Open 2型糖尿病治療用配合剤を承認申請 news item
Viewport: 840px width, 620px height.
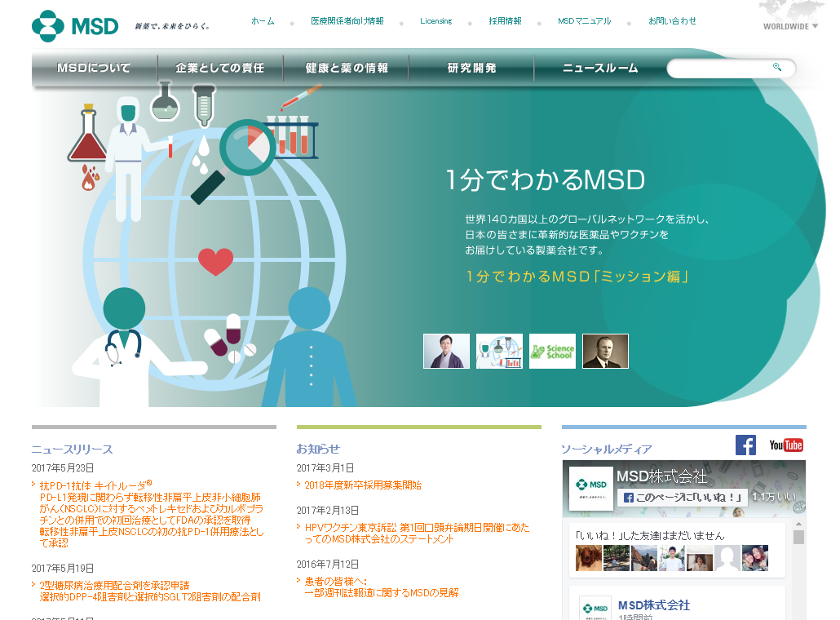click(150, 591)
